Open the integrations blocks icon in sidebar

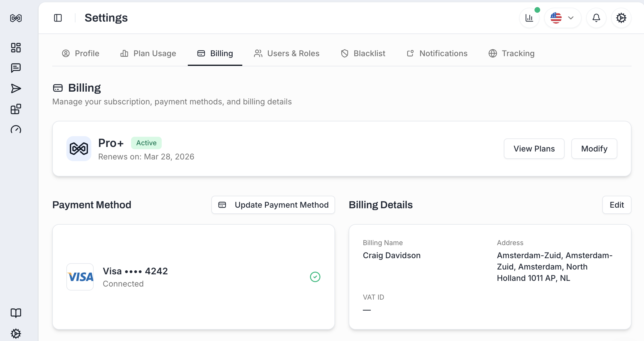(x=16, y=109)
